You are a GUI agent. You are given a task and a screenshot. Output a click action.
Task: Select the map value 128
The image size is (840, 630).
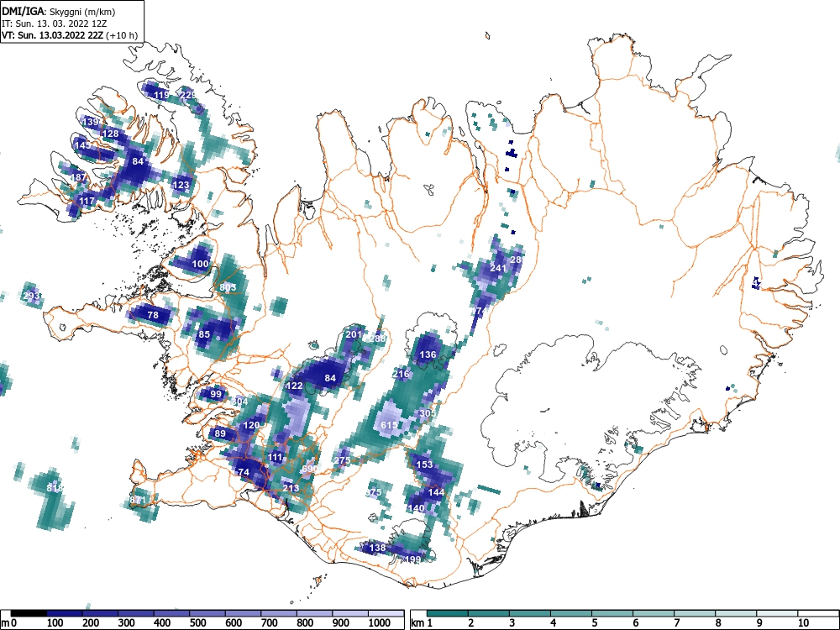pos(110,134)
